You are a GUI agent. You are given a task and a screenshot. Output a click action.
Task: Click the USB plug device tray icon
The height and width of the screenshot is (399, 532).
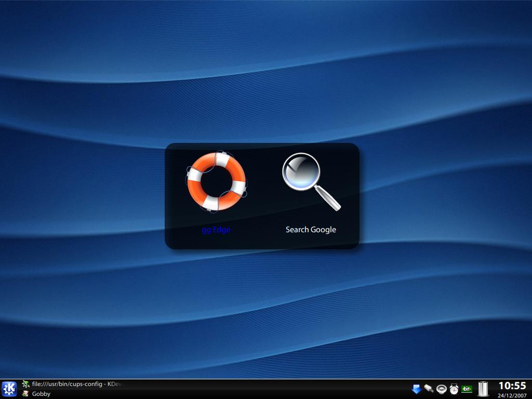tap(429, 389)
